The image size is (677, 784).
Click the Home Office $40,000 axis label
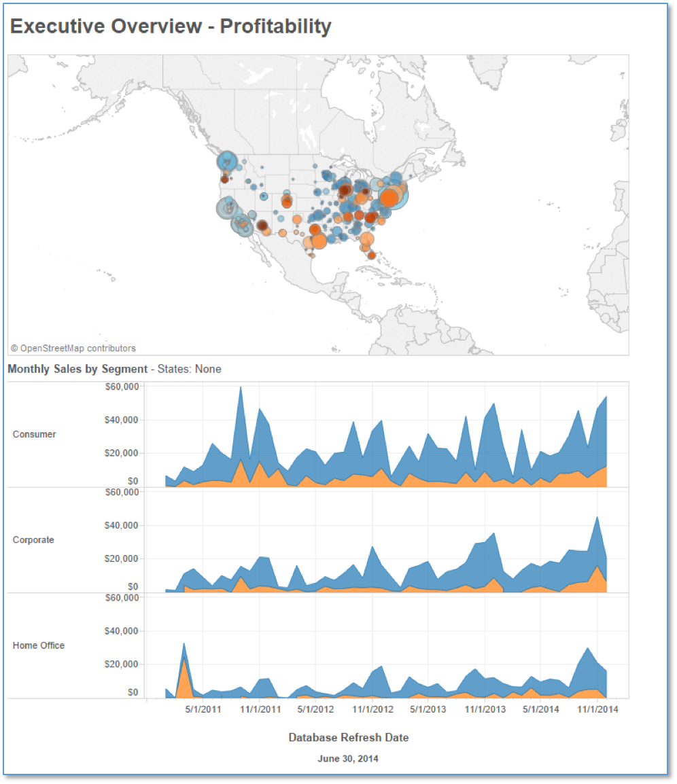[x=121, y=631]
